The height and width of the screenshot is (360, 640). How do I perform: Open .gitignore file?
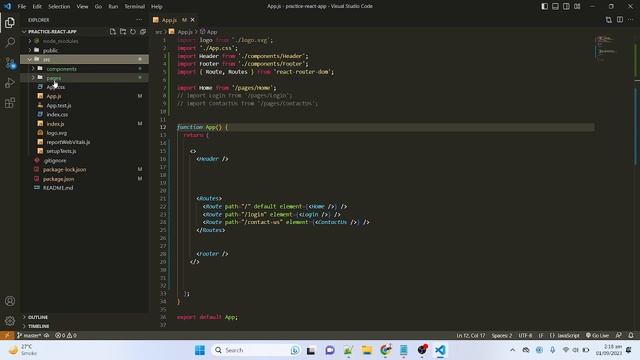[x=55, y=160]
